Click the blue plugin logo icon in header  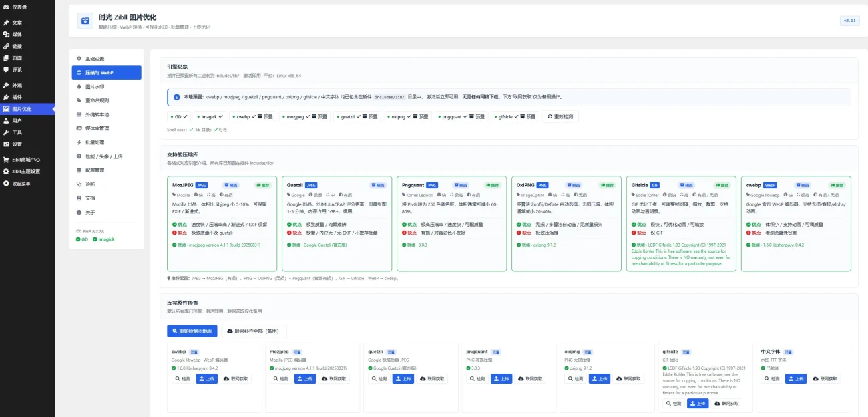click(85, 21)
